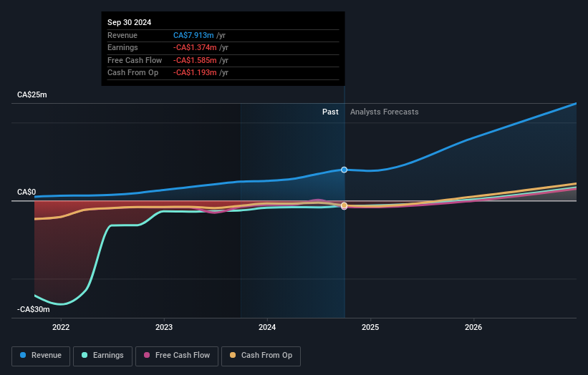Click the Analysts Forecasts label
This screenshot has height=375, width=588.
(385, 112)
